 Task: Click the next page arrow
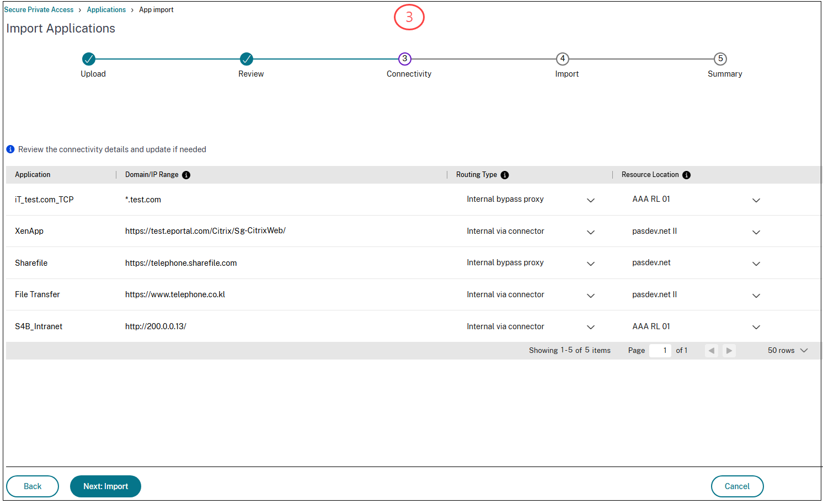tap(729, 350)
